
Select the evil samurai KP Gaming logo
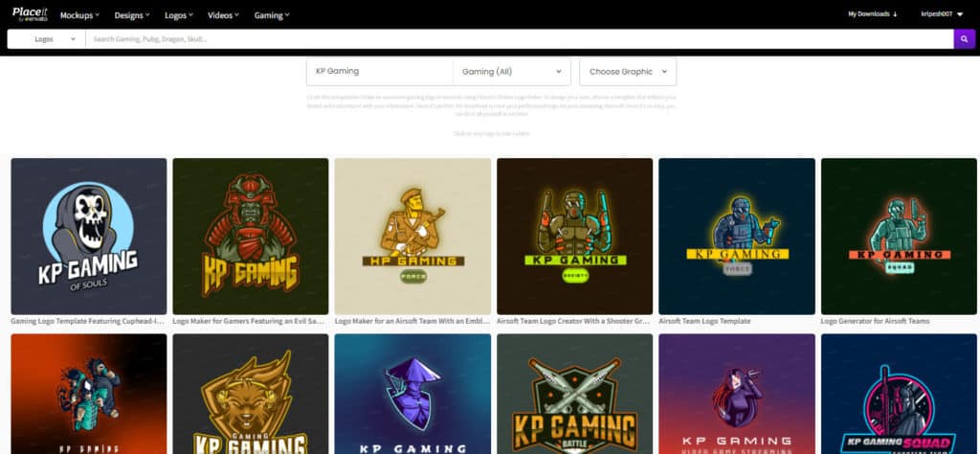pyautogui.click(x=251, y=236)
